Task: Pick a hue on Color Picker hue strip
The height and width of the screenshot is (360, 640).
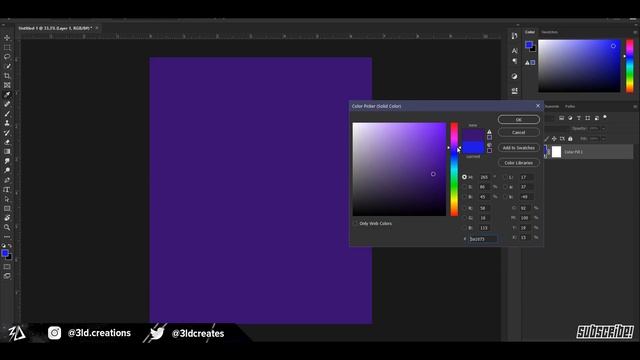Action: (454, 169)
